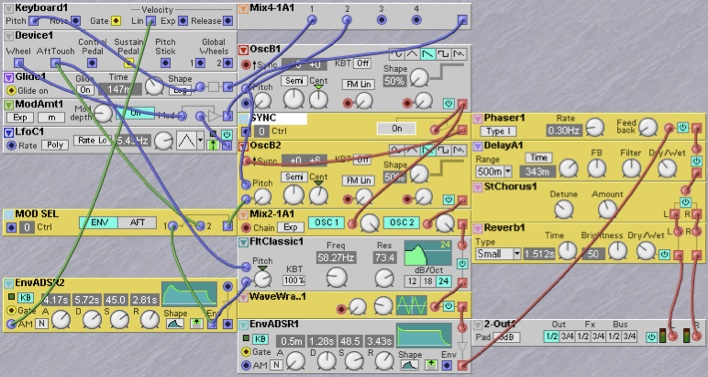
Task: Click the WaveWrapper waveform display icon
Action: [411, 306]
